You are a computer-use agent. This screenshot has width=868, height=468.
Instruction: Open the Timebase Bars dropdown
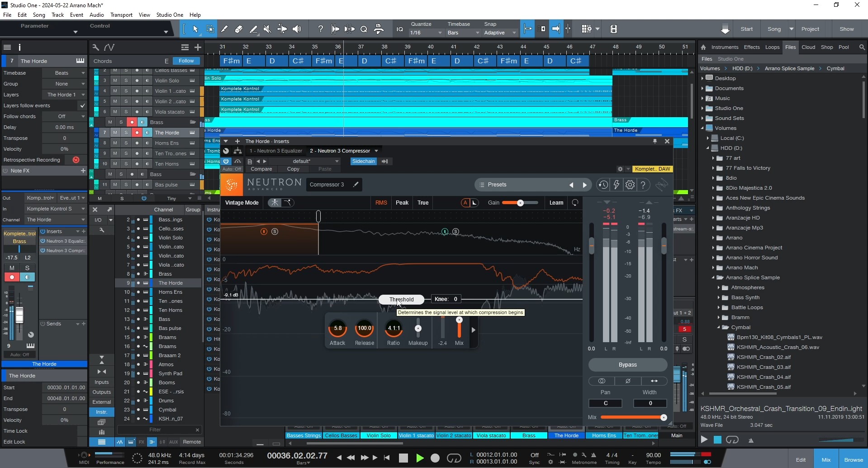[x=463, y=33]
